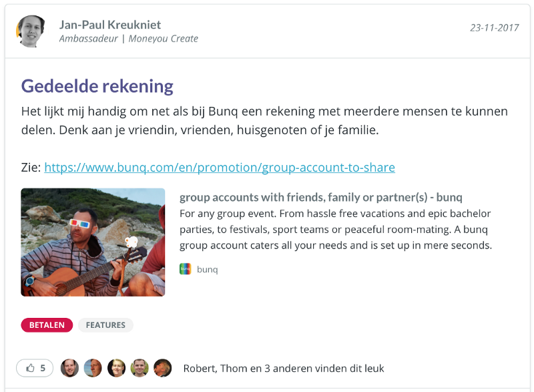Click the Ambassadeur | Moneyou Create subtitle
This screenshot has height=392, width=534.
point(129,39)
